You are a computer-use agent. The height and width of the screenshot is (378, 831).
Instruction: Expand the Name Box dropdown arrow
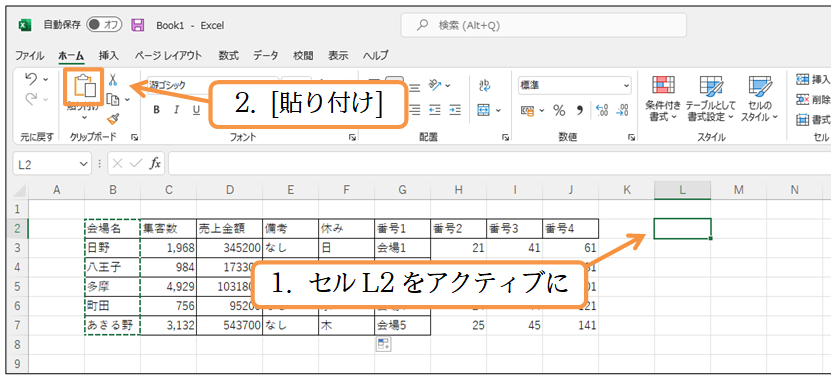tap(82, 164)
